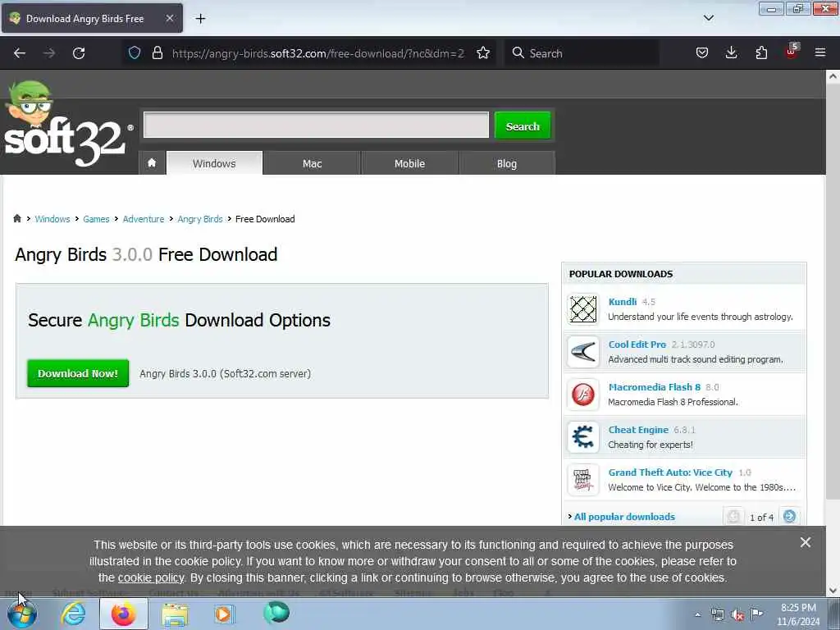Click the page vertical scrollbar thumb
This screenshot has width=840, height=630.
[833, 292]
